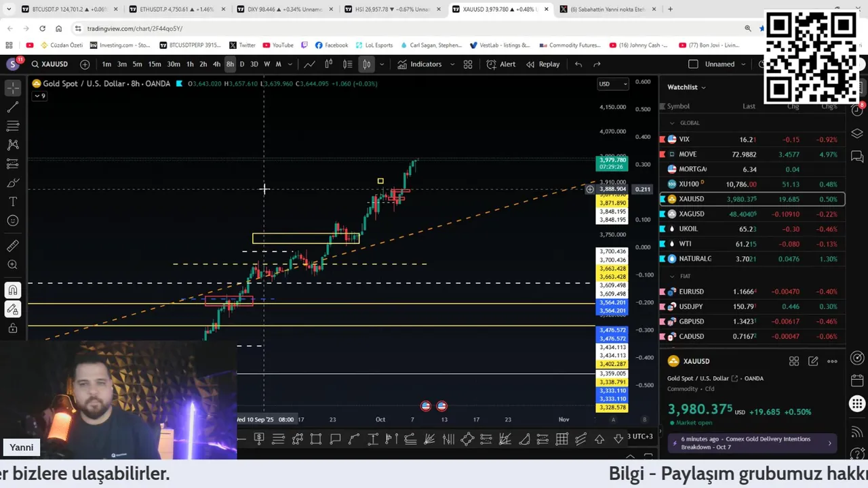Open the object tree layers icon

point(857,133)
